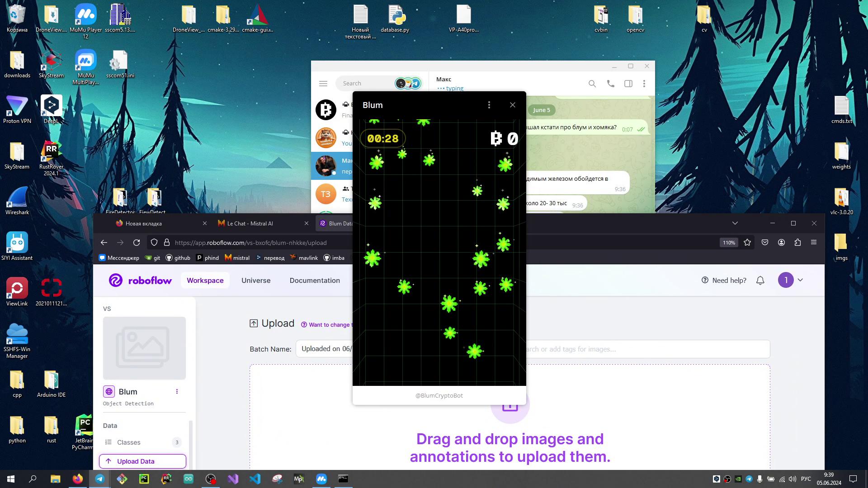Open Firefox account icon

(x=781, y=243)
